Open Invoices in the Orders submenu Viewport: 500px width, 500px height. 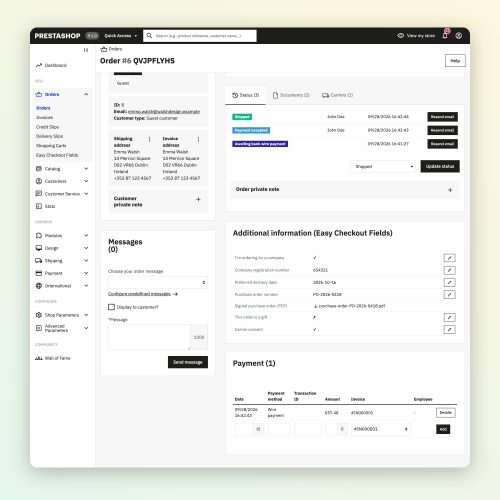point(44,117)
